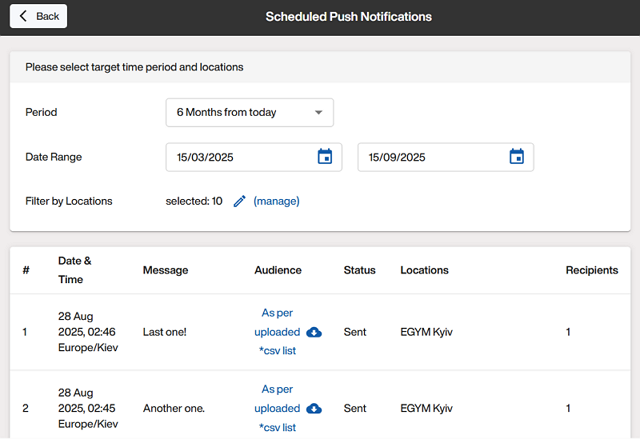The image size is (640, 439).
Task: Click the pencil icon to edit locations
Action: (239, 201)
